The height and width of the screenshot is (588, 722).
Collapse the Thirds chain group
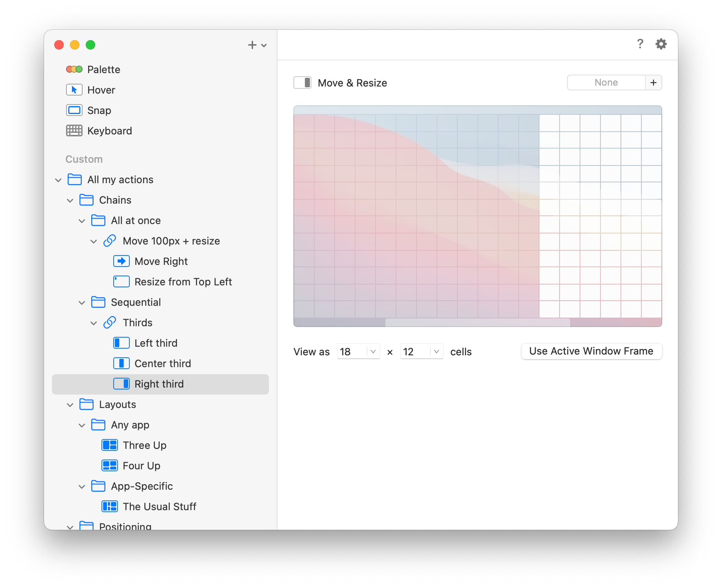coord(94,323)
